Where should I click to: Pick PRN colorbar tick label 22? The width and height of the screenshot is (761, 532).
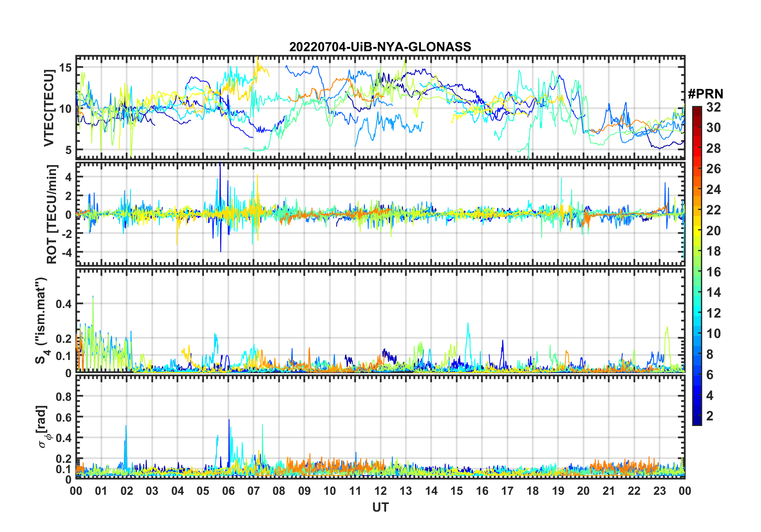click(x=713, y=210)
